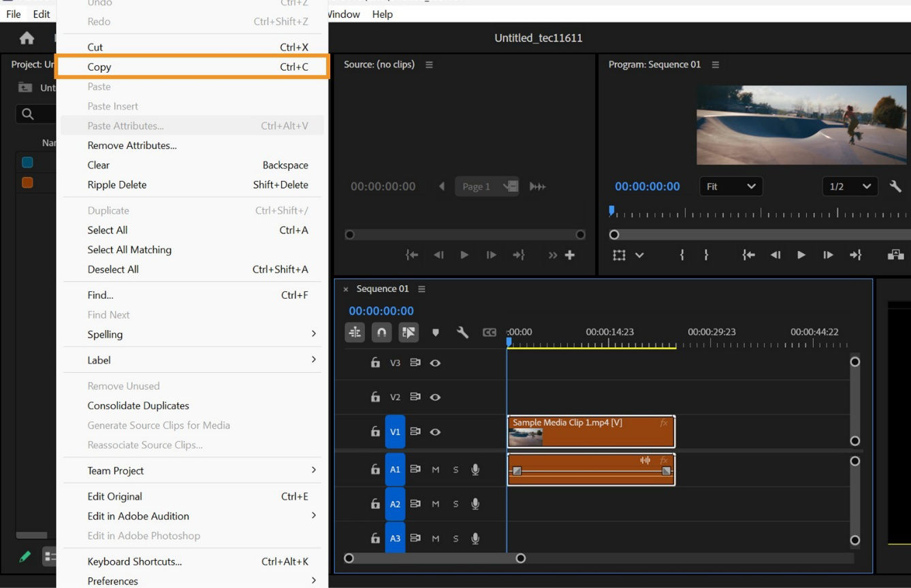Click the Mark In brace icon

[682, 255]
